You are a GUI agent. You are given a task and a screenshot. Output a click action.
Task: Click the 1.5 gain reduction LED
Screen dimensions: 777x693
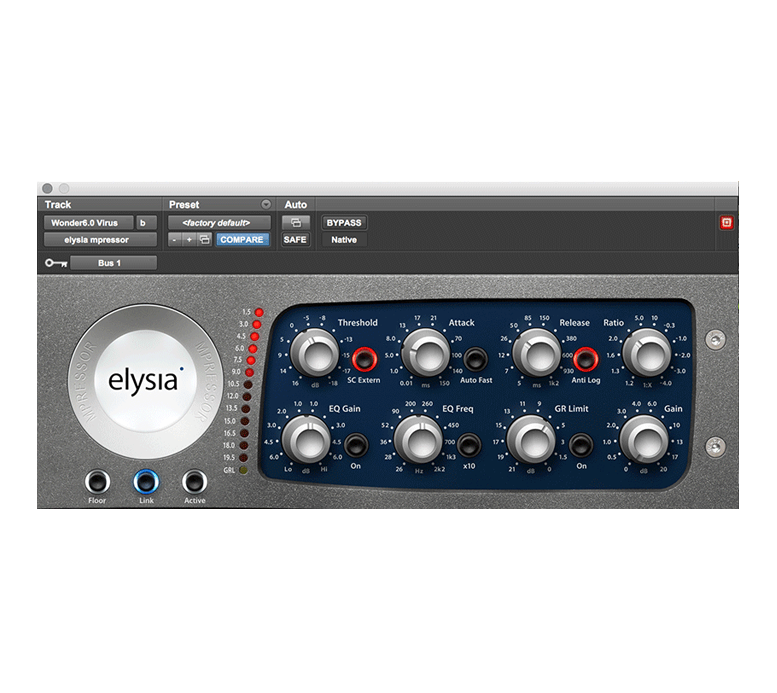tap(259, 312)
